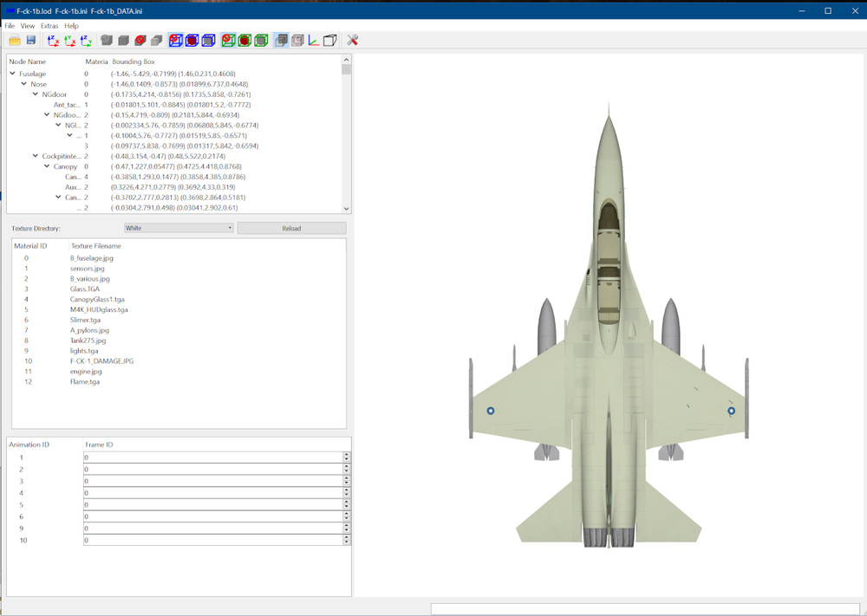
Task: Select the Flame.tga texture row
Action: pos(179,382)
